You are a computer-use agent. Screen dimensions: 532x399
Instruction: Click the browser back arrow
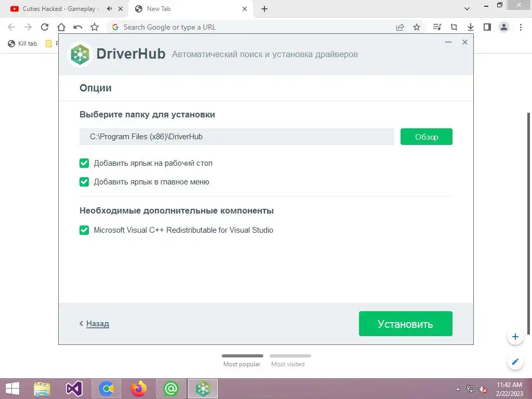click(x=11, y=27)
